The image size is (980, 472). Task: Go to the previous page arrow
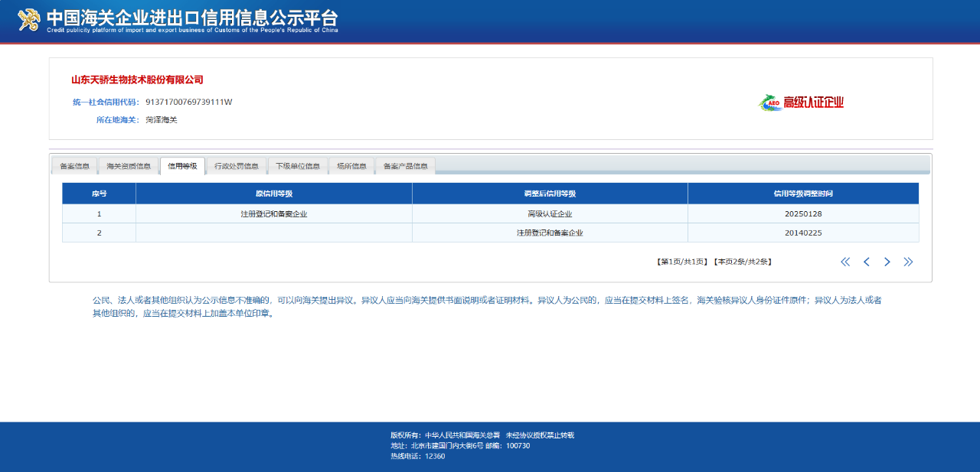(866, 262)
